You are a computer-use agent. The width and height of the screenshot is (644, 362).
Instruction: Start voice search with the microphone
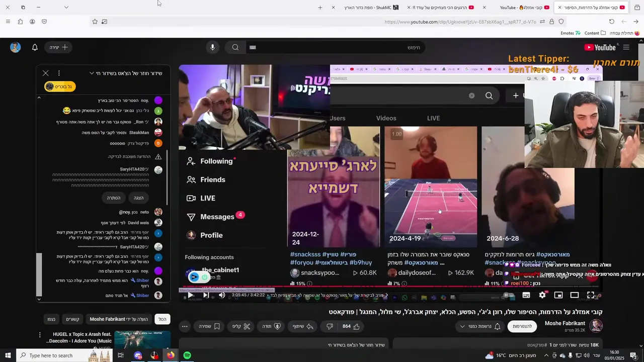[212, 47]
